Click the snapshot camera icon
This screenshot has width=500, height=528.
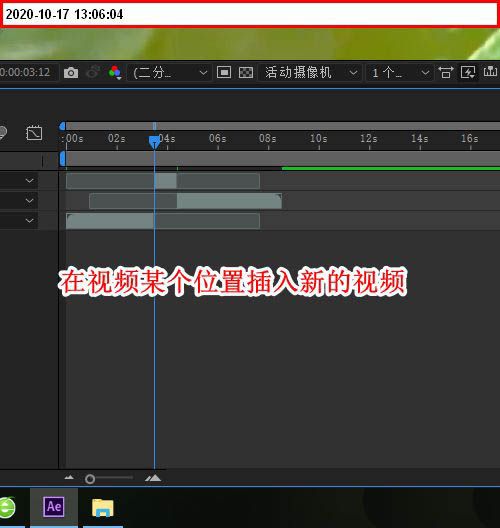71,73
